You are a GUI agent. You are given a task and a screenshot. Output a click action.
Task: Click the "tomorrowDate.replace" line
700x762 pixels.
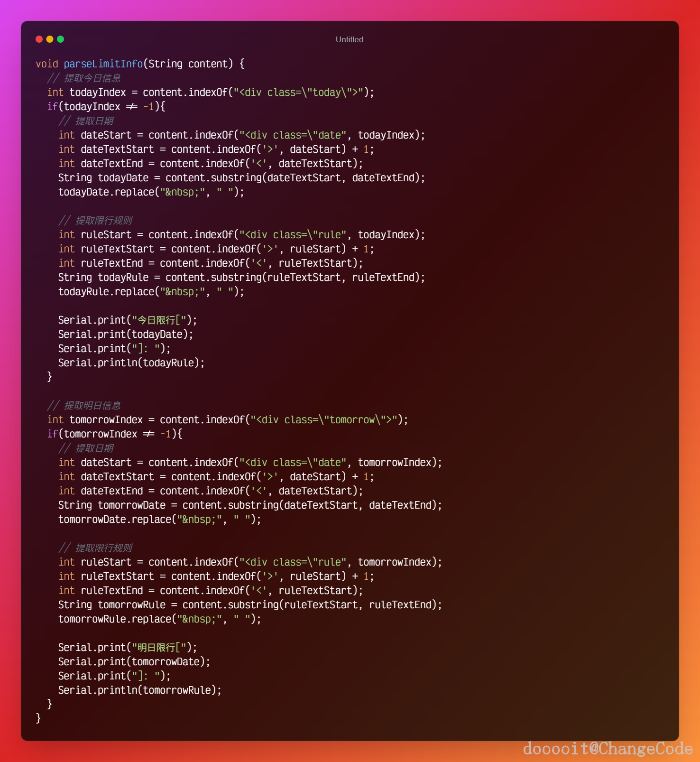tap(160, 520)
